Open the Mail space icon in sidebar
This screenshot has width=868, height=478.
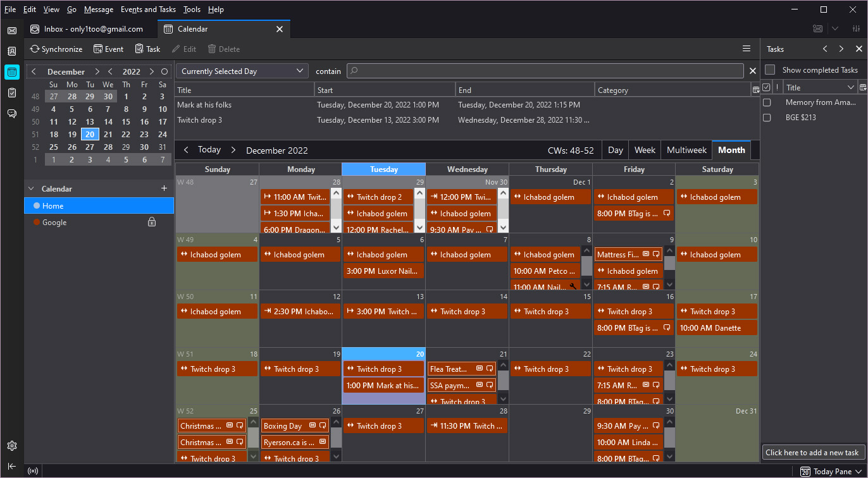pos(12,30)
